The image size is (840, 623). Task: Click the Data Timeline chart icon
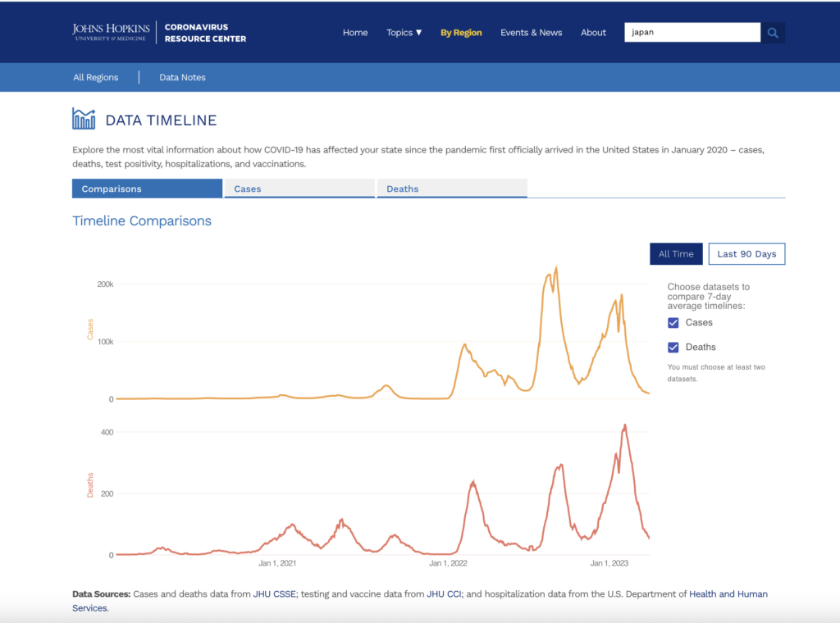click(84, 119)
